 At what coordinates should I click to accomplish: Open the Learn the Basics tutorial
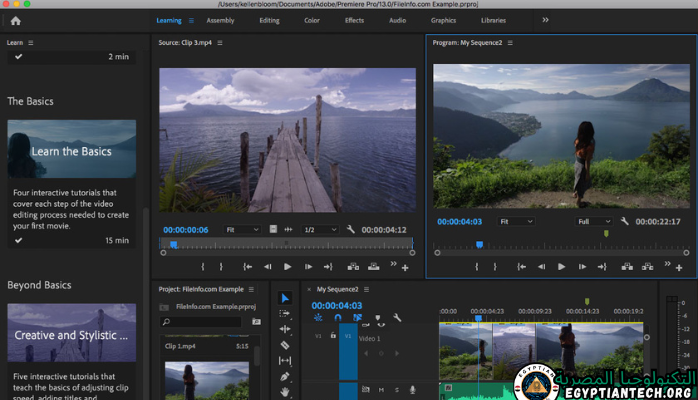pos(71,150)
